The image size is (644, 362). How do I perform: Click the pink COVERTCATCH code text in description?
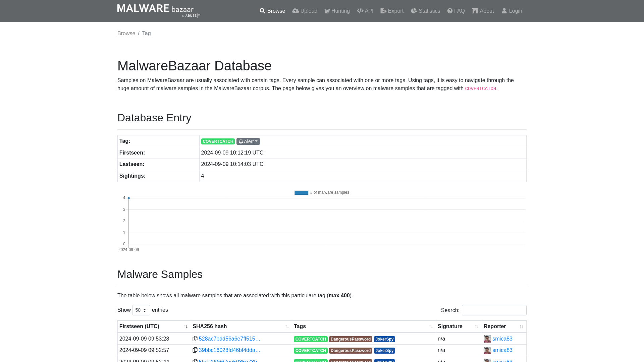click(x=480, y=89)
